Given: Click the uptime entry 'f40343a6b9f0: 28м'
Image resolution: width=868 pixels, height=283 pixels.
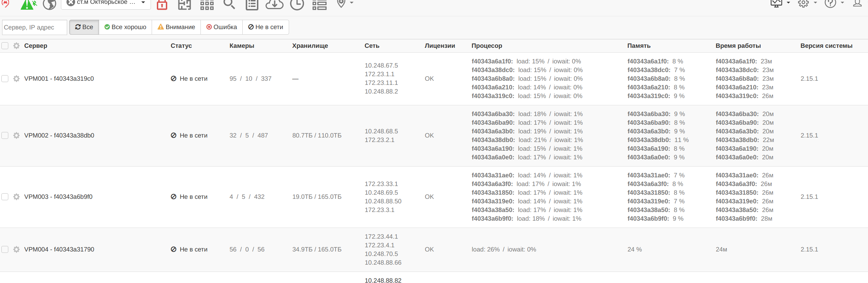Looking at the screenshot, I should (x=744, y=219).
